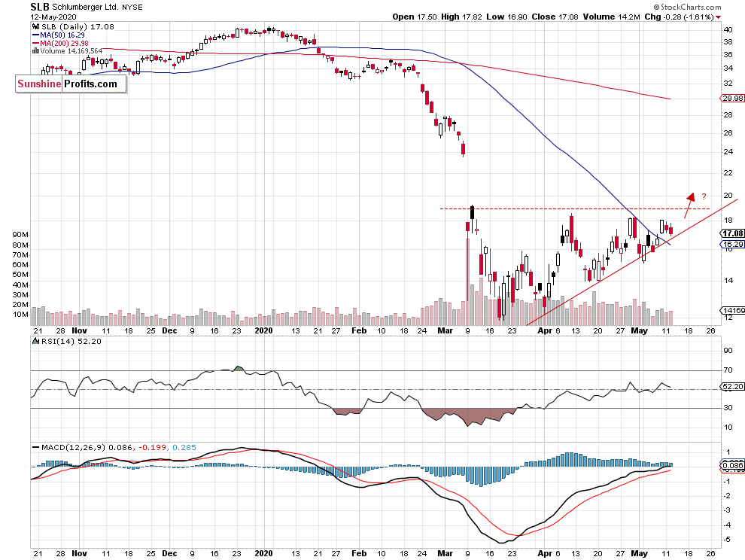This screenshot has height=560, width=745.
Task: Click the MA(50) 16.29 legend entry
Action: pyautogui.click(x=62, y=35)
